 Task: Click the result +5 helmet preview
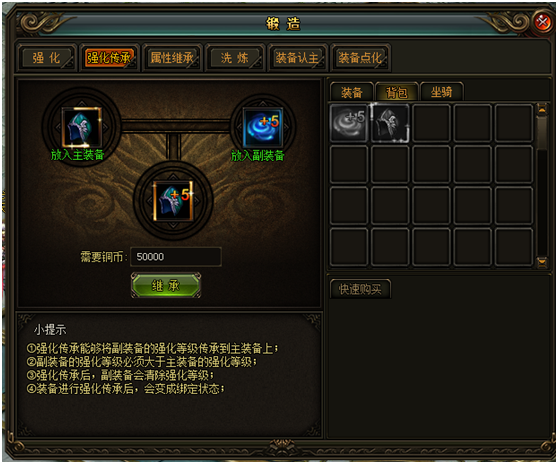click(x=173, y=201)
